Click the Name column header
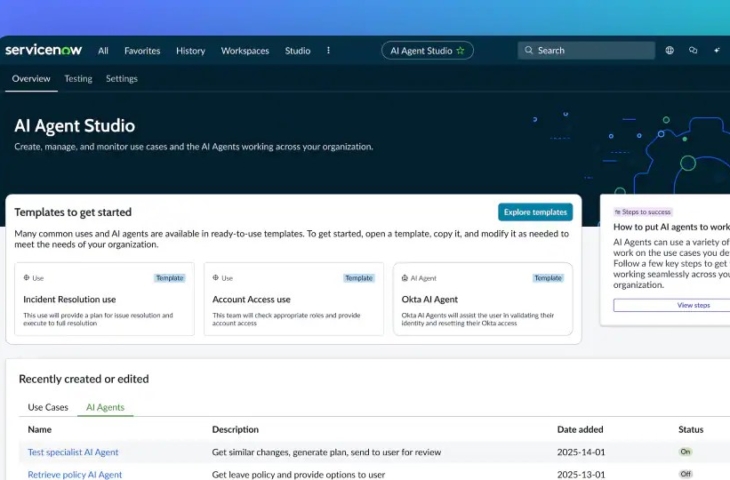Screen dimensions: 730x480 [40, 429]
